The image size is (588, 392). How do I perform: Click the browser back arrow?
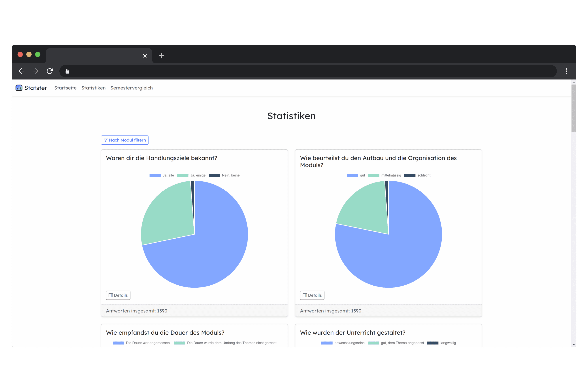21,71
